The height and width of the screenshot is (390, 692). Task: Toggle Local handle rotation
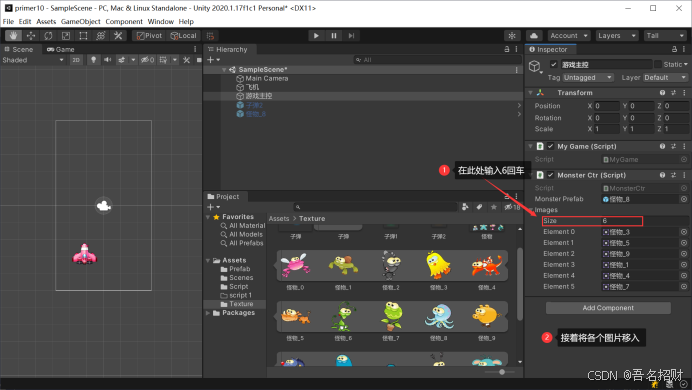183,36
